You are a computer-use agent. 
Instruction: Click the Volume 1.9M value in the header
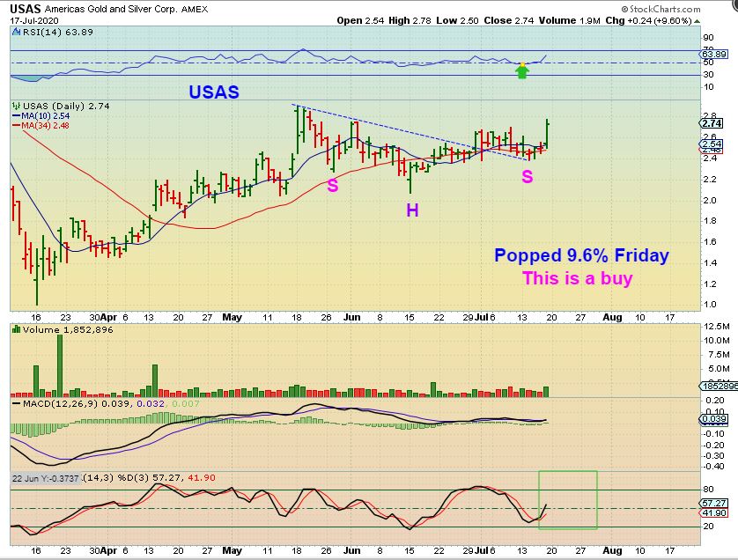[x=570, y=21]
